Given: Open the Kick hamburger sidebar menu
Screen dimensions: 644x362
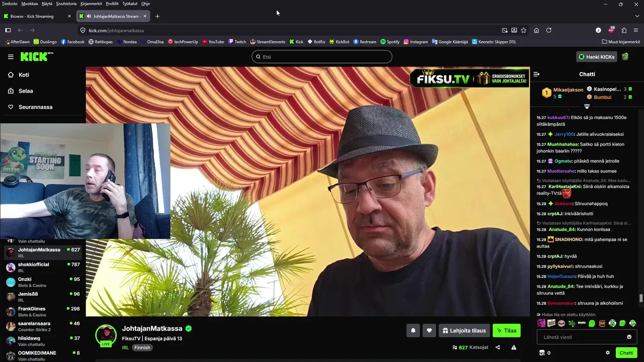Looking at the screenshot, I should tap(11, 57).
